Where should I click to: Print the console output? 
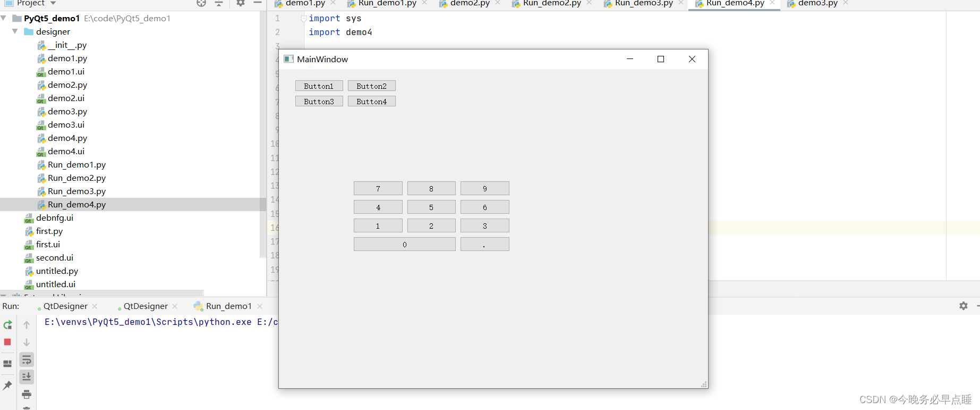(x=27, y=395)
